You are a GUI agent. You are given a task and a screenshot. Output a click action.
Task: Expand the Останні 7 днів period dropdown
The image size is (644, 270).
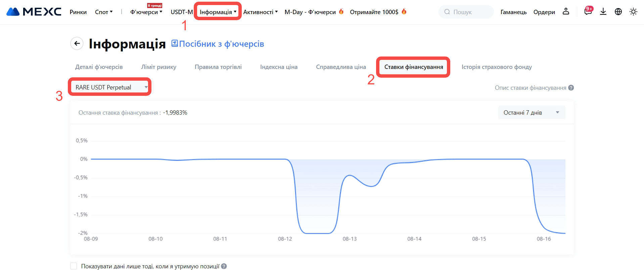[531, 113]
